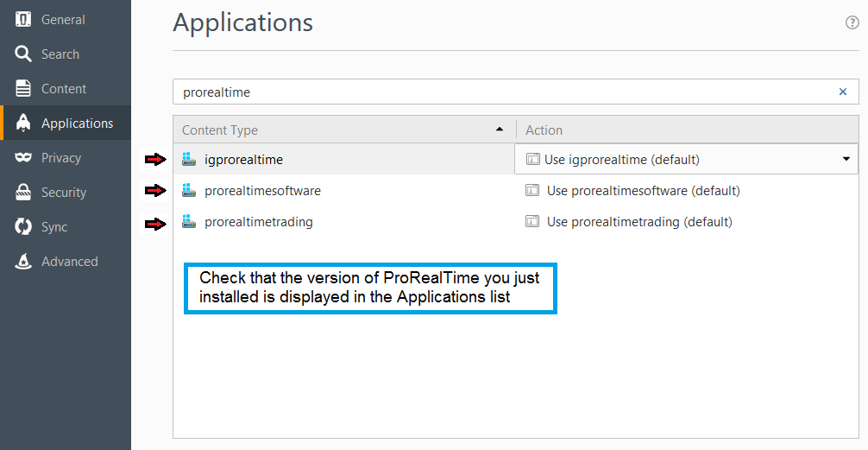Click the prorealtimesoftware application icon
The height and width of the screenshot is (450, 868).
click(189, 190)
